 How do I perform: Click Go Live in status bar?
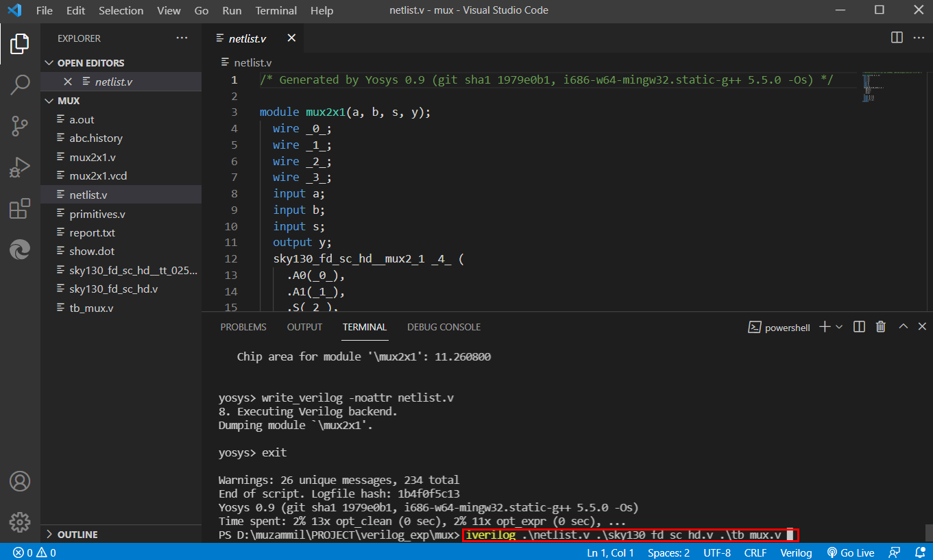851,552
